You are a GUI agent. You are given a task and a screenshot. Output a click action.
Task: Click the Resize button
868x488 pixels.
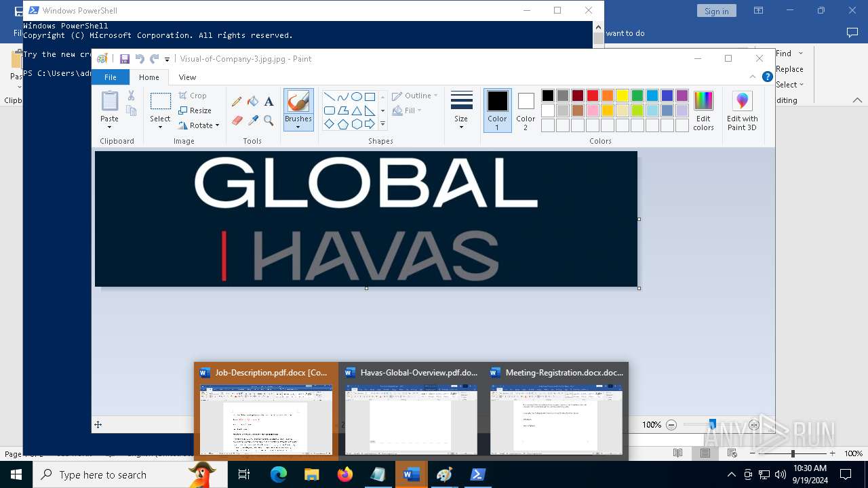[x=195, y=110]
